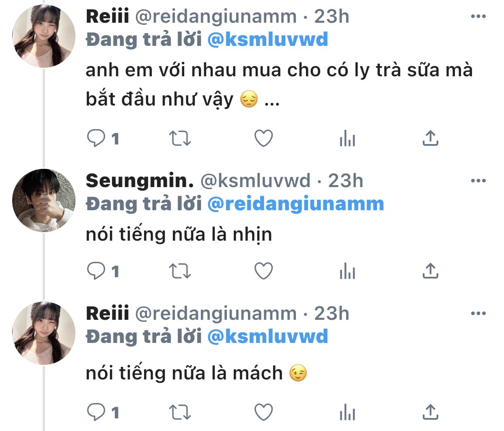Screen dimensions: 504x431
Task: Like Reiii's first tweet about milk tea
Action: (x=263, y=138)
